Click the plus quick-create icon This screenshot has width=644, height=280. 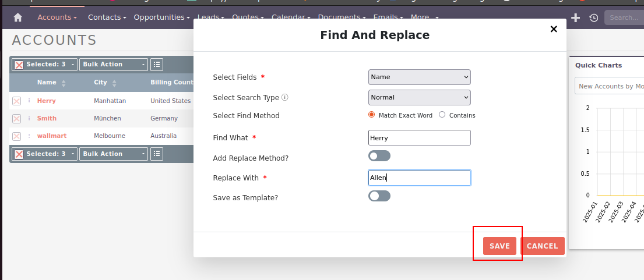tap(576, 17)
